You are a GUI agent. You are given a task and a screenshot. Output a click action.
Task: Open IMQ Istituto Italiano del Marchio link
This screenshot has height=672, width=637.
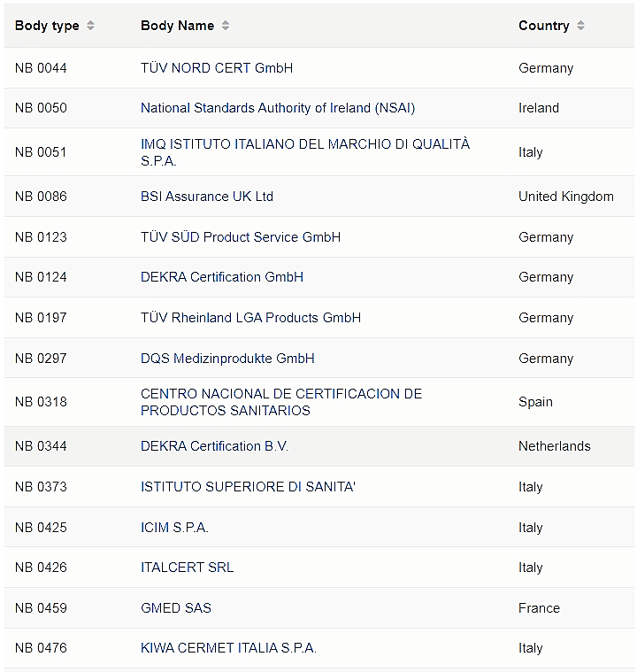click(x=305, y=152)
